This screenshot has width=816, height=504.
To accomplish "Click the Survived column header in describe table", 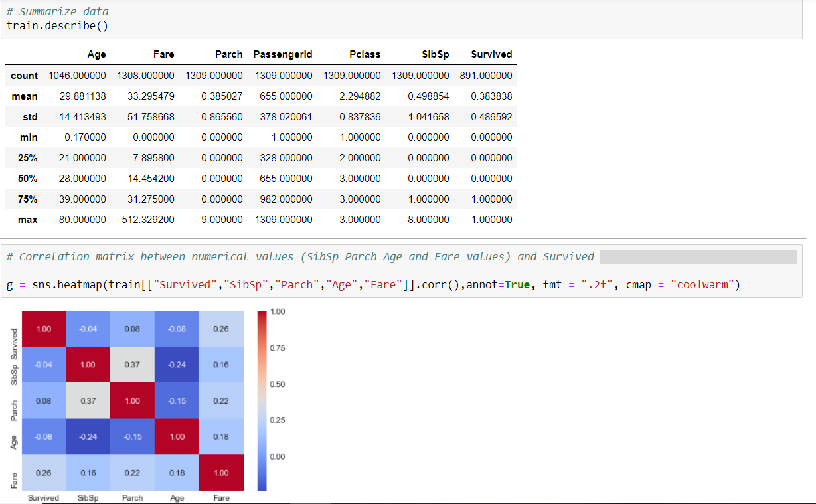I will pos(491,54).
